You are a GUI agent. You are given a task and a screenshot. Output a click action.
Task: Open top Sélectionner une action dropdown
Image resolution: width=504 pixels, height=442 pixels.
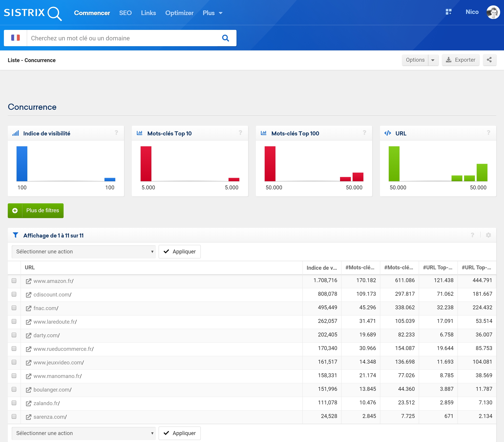click(84, 252)
